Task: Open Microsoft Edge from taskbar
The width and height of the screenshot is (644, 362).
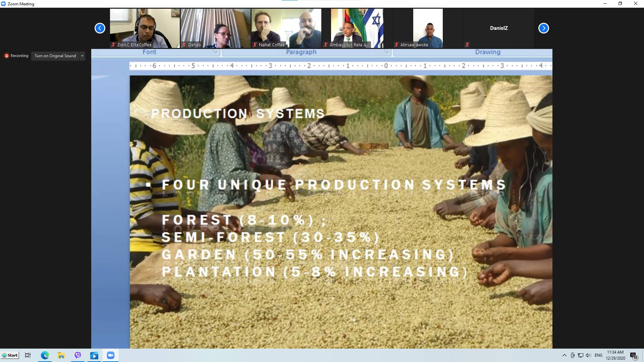Action: pos(45,355)
